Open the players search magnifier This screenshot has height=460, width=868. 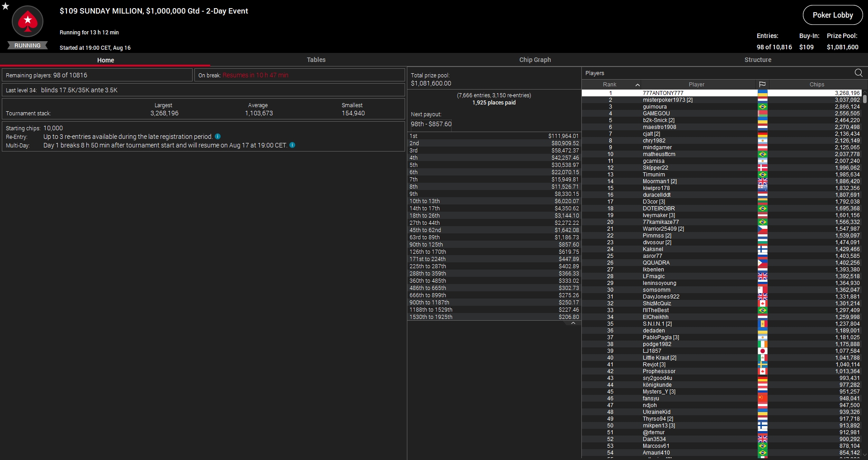859,73
